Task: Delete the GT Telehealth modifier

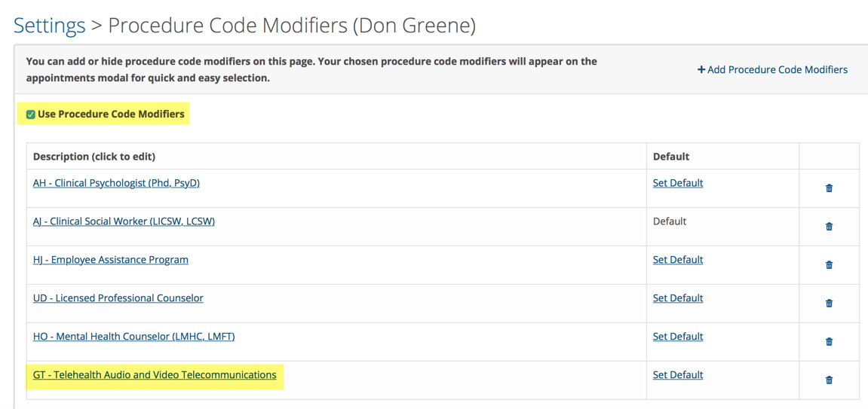Action: point(829,380)
